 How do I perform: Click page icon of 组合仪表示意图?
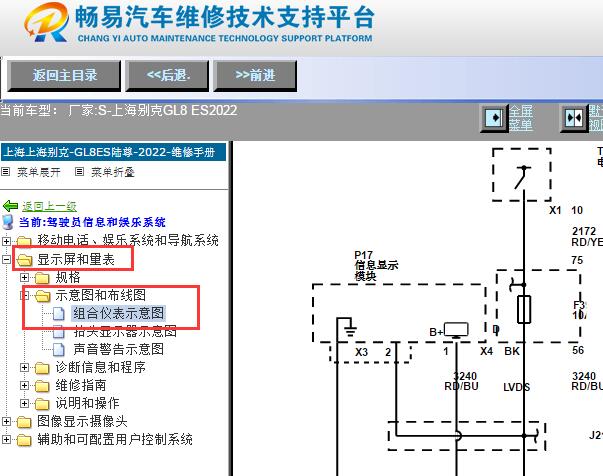[58, 313]
